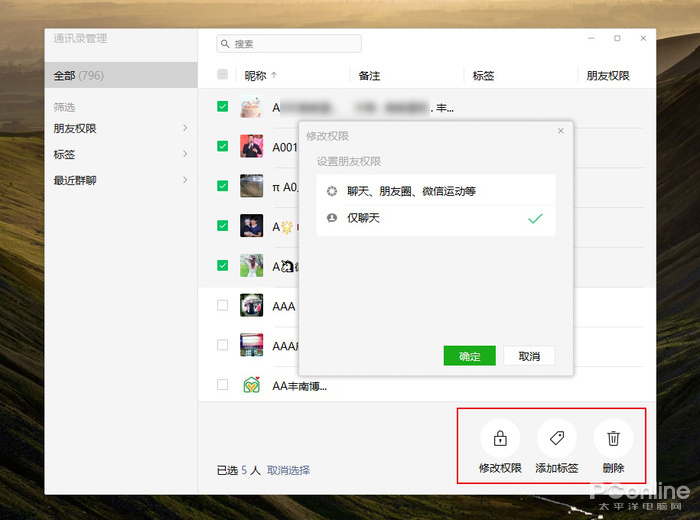Choose 聊天、朋友圈、微信运动等 permission
The height and width of the screenshot is (520, 700).
[436, 191]
